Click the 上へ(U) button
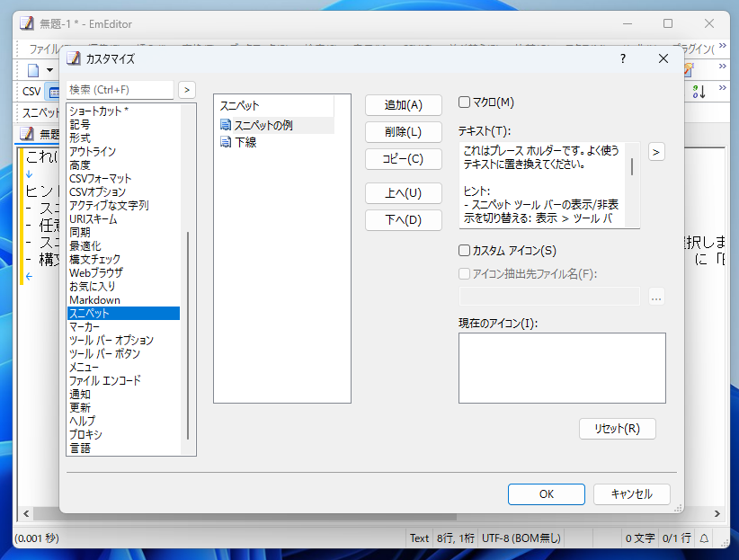Image resolution: width=739 pixels, height=560 pixels. tap(404, 193)
